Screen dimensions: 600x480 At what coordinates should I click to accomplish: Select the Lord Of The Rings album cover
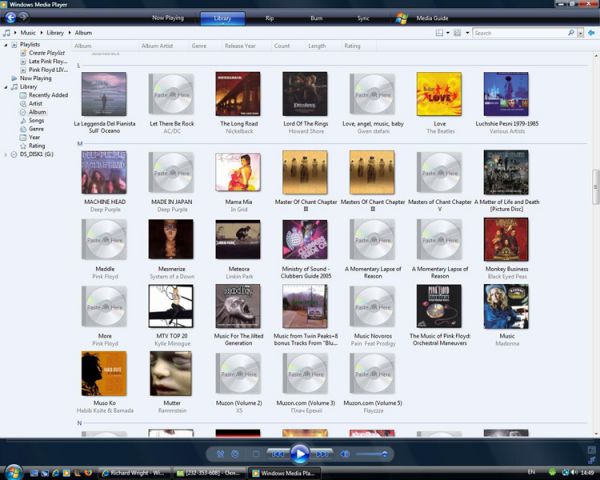pyautogui.click(x=305, y=94)
